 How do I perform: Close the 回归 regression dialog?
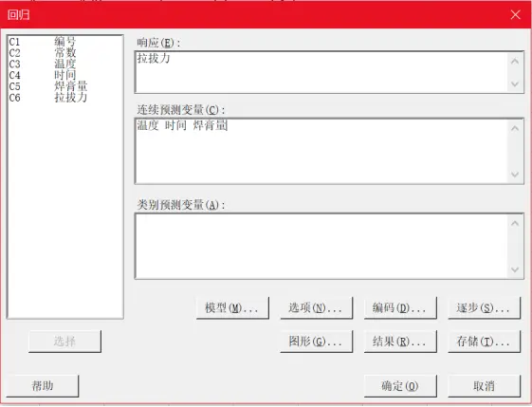tap(515, 14)
